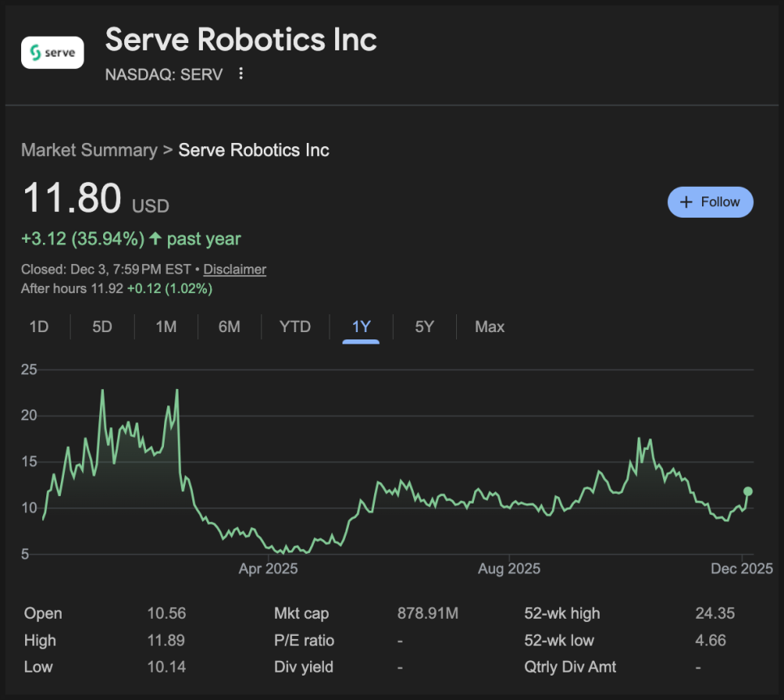Switch to the Max time range
Image resolution: width=784 pixels, height=700 pixels.
coord(489,326)
